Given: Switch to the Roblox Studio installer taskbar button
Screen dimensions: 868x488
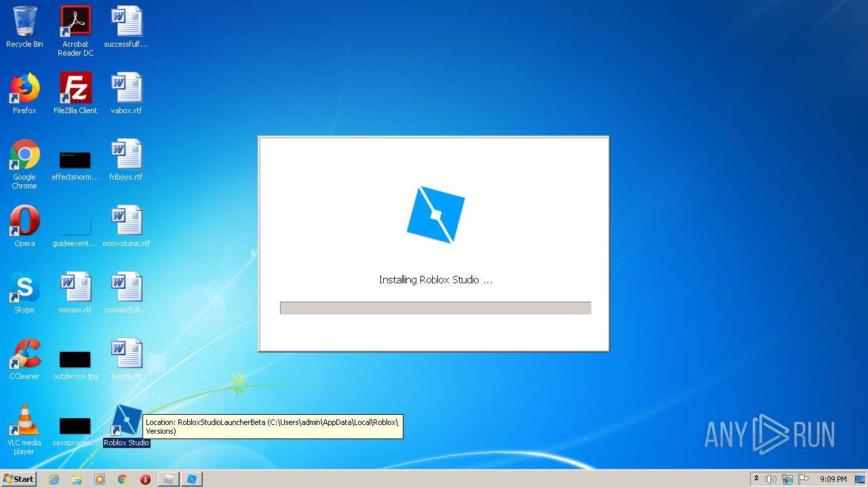Looking at the screenshot, I should click(x=191, y=479).
